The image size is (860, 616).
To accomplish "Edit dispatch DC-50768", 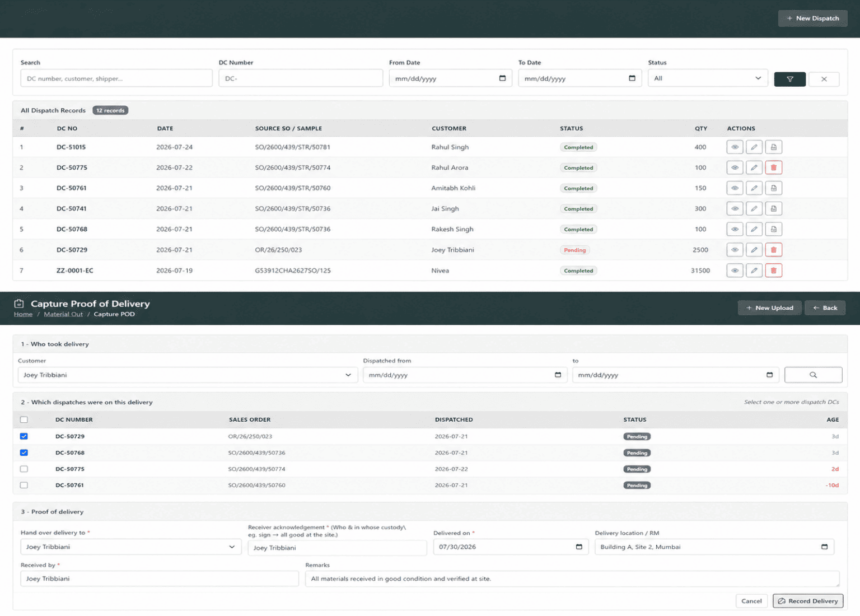I will [754, 229].
